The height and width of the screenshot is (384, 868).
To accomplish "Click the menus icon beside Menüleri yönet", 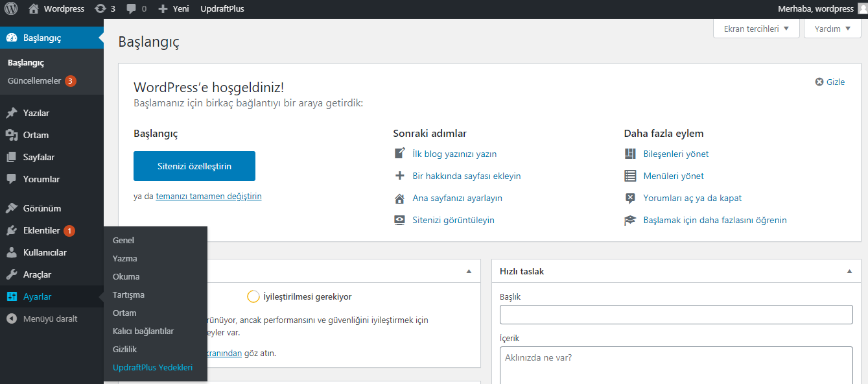I will [630, 176].
